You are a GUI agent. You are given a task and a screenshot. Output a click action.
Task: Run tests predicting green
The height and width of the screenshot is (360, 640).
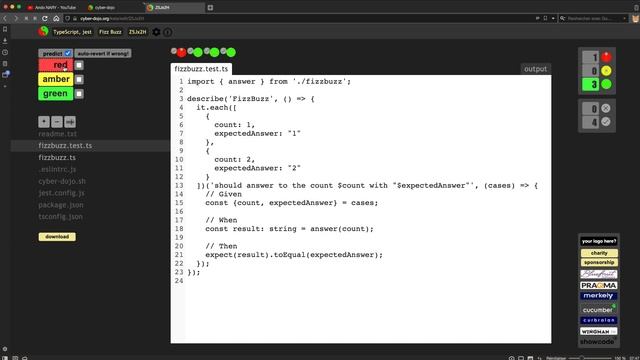tap(56, 93)
